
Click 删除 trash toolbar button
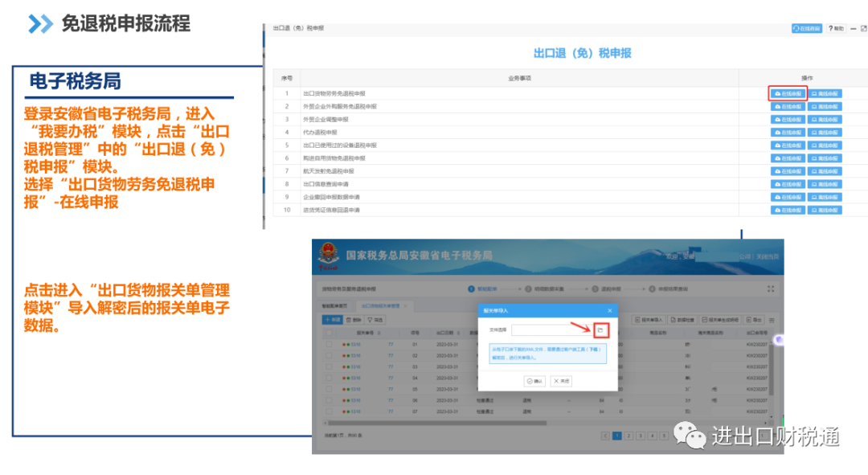click(354, 319)
